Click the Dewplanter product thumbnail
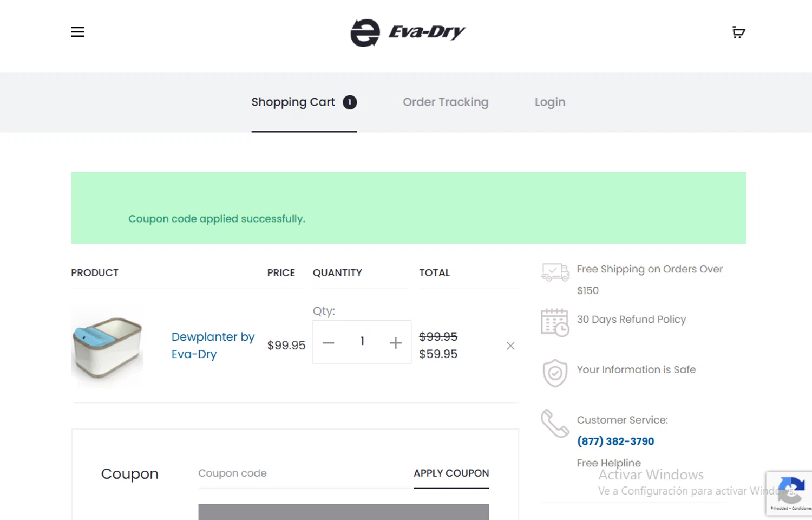This screenshot has width=812, height=520. tap(107, 346)
